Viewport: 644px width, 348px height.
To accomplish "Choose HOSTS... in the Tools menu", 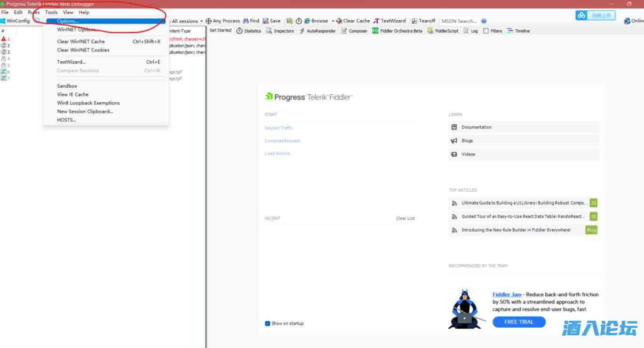I will click(106, 120).
